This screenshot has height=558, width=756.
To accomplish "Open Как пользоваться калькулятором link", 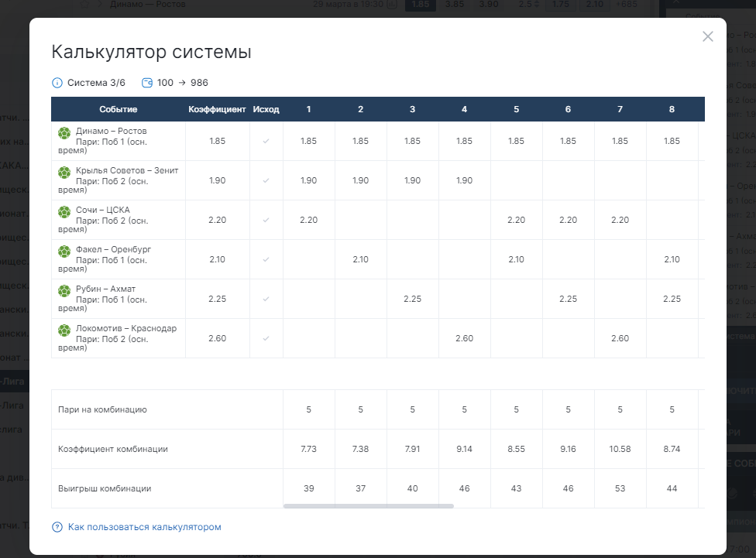I will tap(145, 527).
